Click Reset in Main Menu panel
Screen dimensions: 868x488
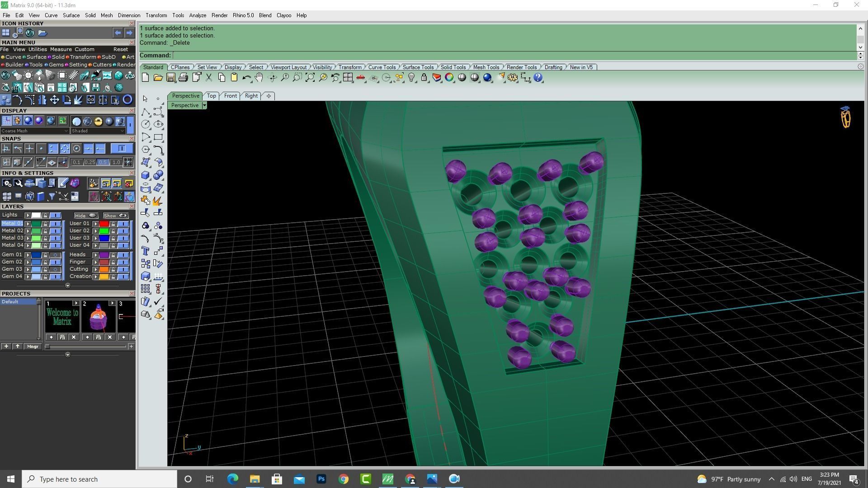[x=120, y=49]
